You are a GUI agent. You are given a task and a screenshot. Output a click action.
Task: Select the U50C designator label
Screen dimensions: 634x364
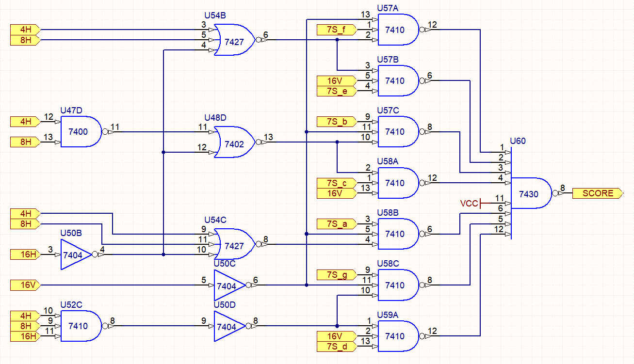click(225, 263)
